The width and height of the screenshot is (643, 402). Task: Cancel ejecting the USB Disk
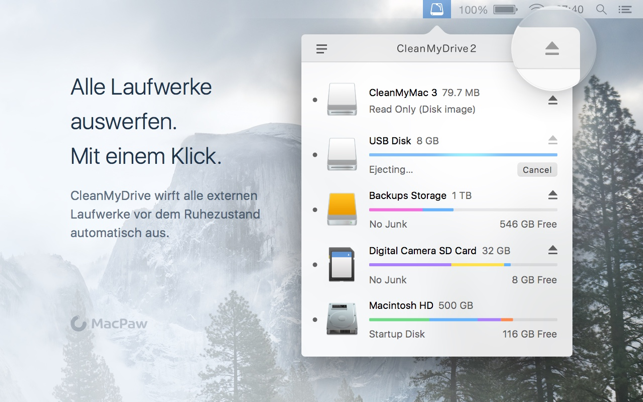537,170
